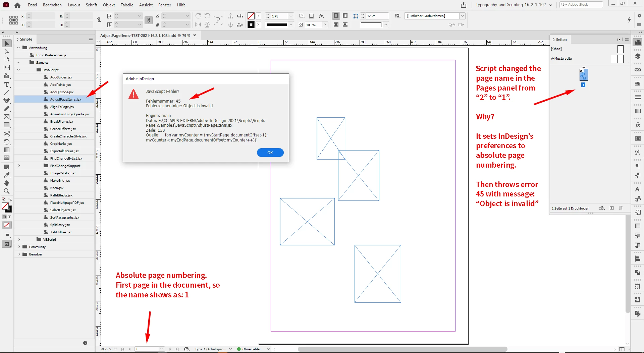This screenshot has width=644, height=353.
Task: Open the Fenster menu
Action: 165,5
